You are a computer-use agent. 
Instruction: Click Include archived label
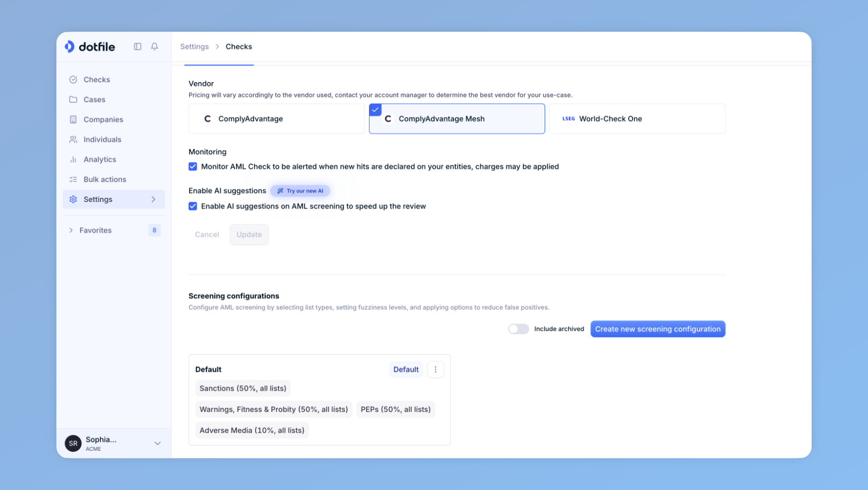tap(559, 329)
